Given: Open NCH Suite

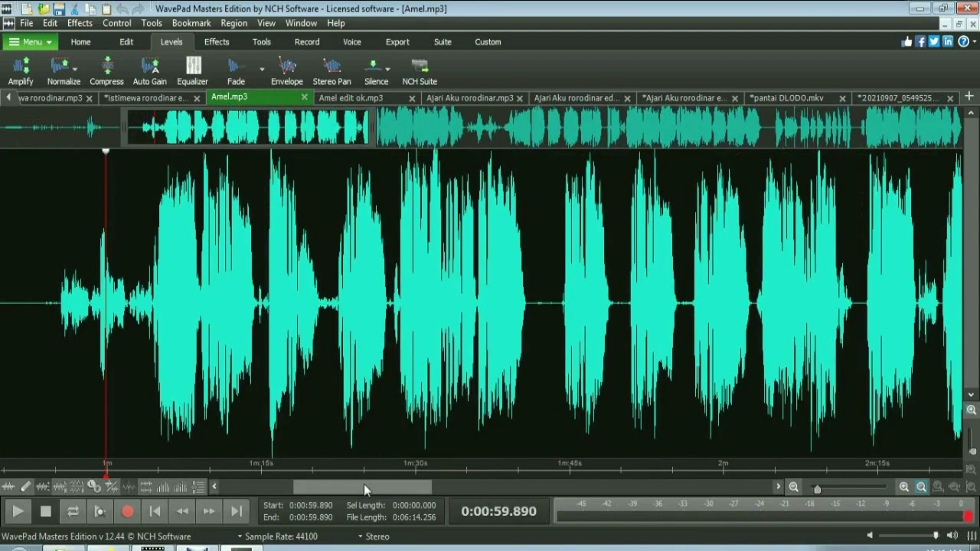Looking at the screenshot, I should [420, 71].
